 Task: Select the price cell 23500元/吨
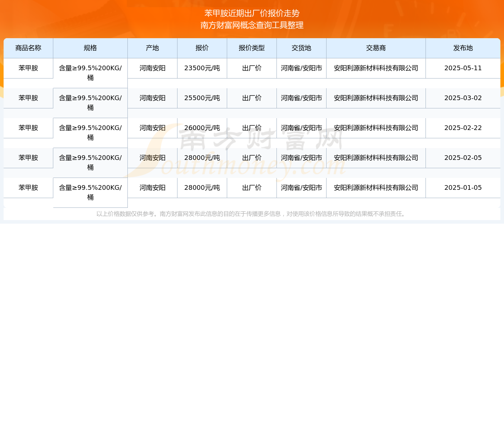(x=202, y=68)
